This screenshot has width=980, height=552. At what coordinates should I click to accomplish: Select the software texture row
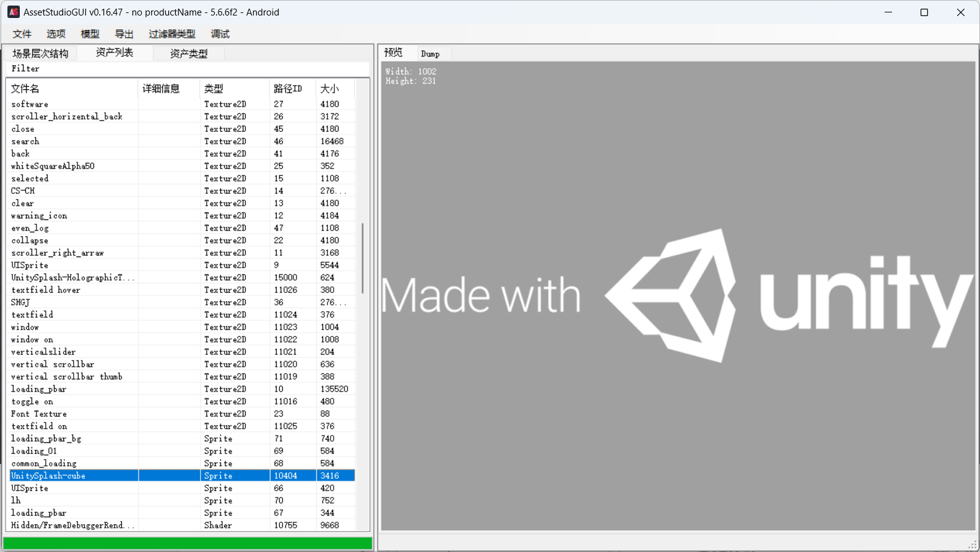(183, 104)
